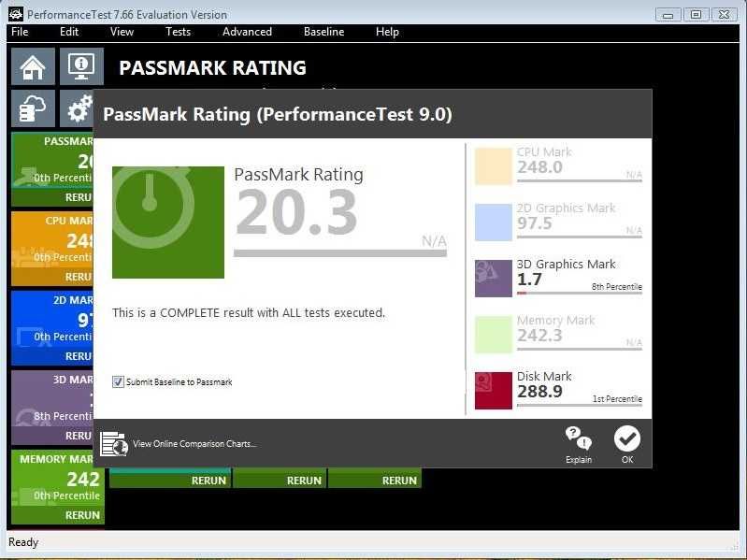This screenshot has width=747, height=560.
Task: Click the Disk Mark percentile bar
Action: click(580, 405)
